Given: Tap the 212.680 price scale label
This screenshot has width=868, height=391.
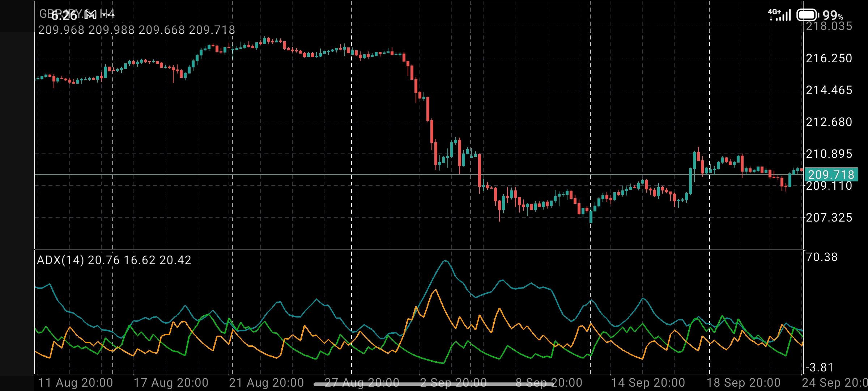Looking at the screenshot, I should click(829, 122).
